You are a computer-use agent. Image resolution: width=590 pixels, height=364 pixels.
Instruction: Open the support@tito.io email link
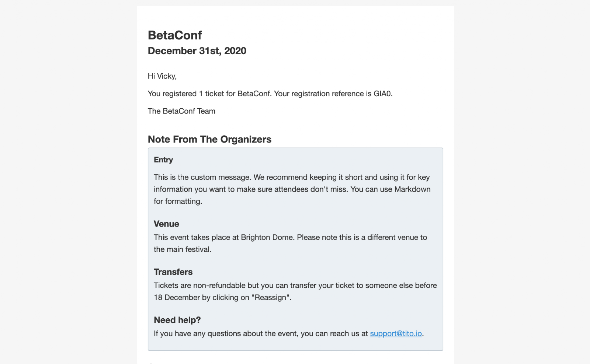[x=396, y=333]
